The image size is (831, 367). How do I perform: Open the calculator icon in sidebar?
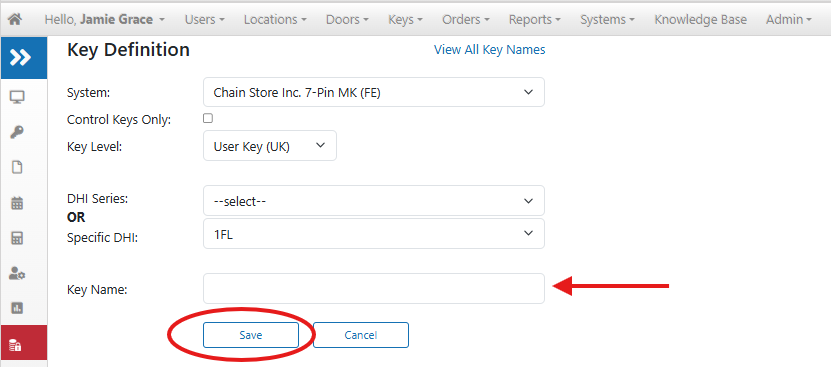point(17,238)
